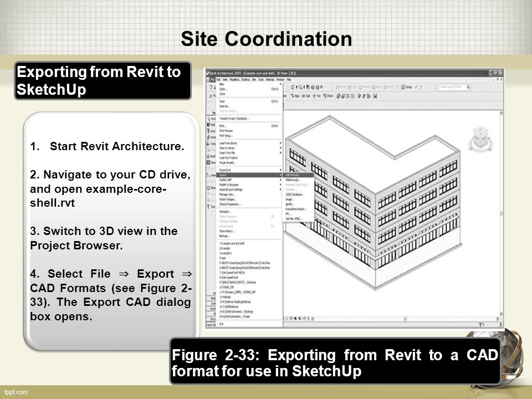
Task: Expand the Save to Library submenu arrow
Action: (280, 148)
